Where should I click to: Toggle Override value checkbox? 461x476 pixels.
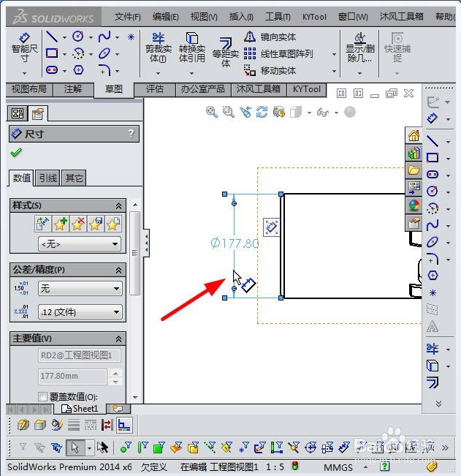(43, 396)
